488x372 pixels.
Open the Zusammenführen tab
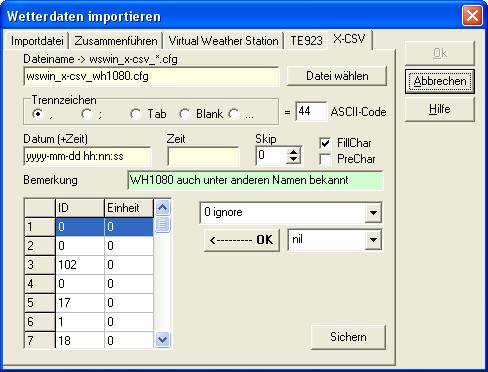click(x=115, y=41)
